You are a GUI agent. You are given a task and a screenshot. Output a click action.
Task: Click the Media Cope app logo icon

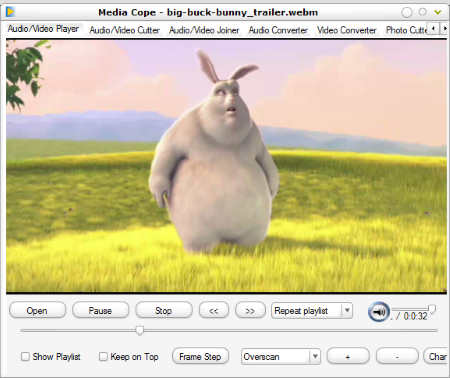tap(10, 12)
